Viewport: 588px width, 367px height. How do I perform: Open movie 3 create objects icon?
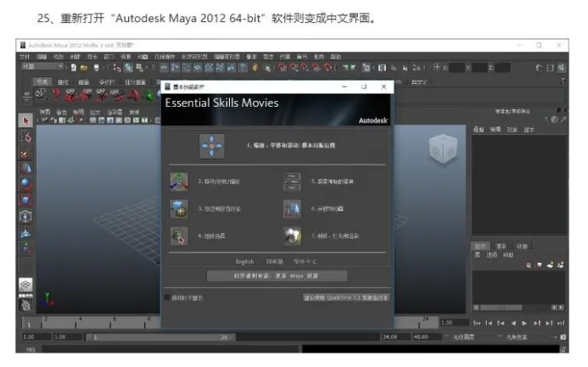pos(179,209)
